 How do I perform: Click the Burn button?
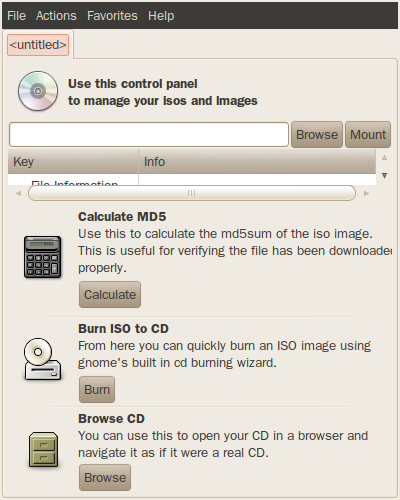tap(97, 390)
